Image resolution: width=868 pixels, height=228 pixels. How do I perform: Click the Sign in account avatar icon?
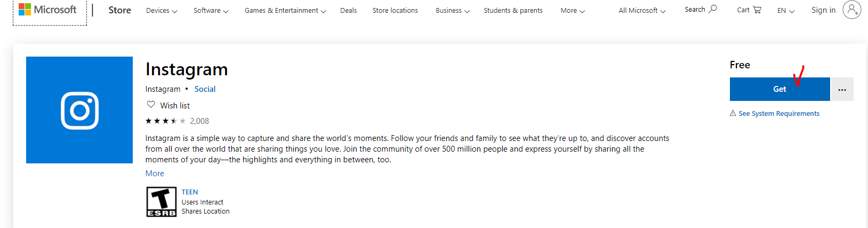(x=851, y=10)
